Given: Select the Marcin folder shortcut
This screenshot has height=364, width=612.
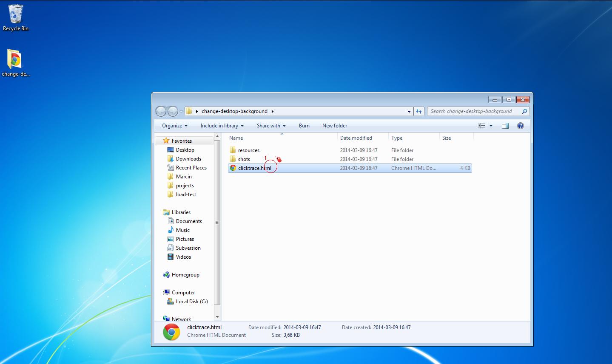Looking at the screenshot, I should click(x=184, y=177).
